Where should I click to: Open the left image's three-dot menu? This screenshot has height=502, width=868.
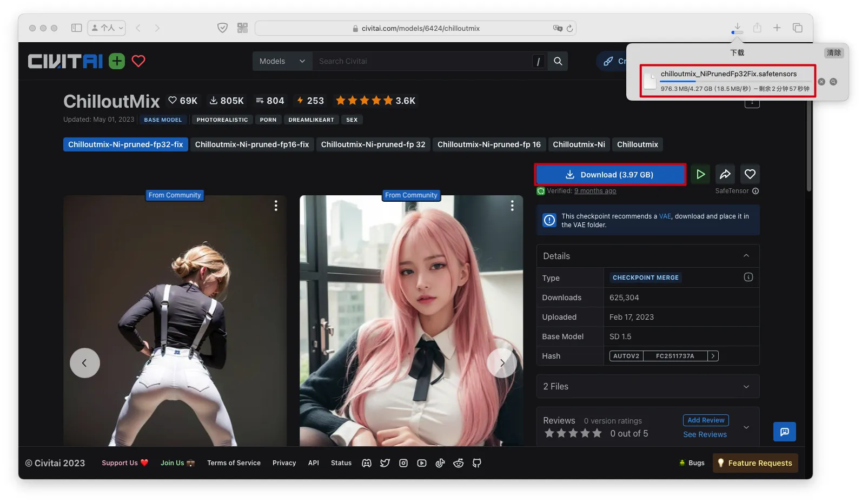click(276, 206)
